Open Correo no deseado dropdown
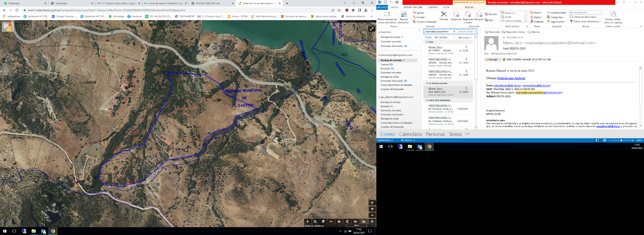The image size is (644, 235). (x=425, y=22)
